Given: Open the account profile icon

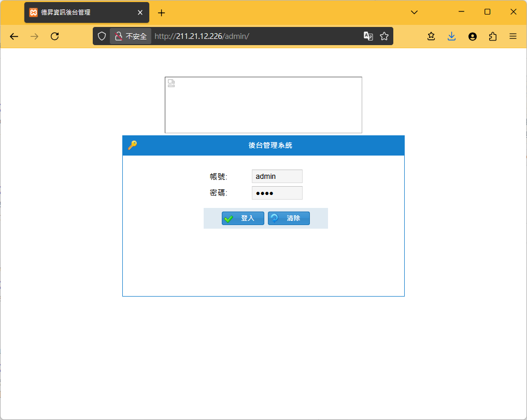Looking at the screenshot, I should 473,36.
